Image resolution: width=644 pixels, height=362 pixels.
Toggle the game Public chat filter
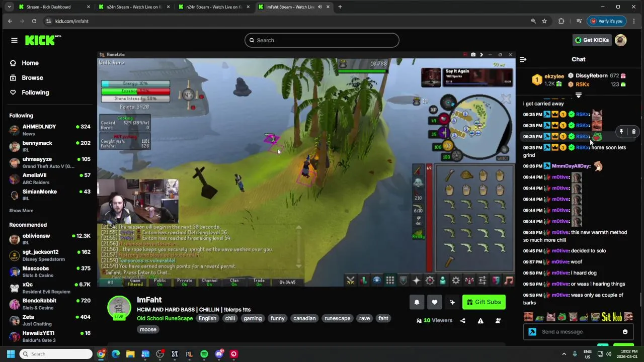click(160, 282)
